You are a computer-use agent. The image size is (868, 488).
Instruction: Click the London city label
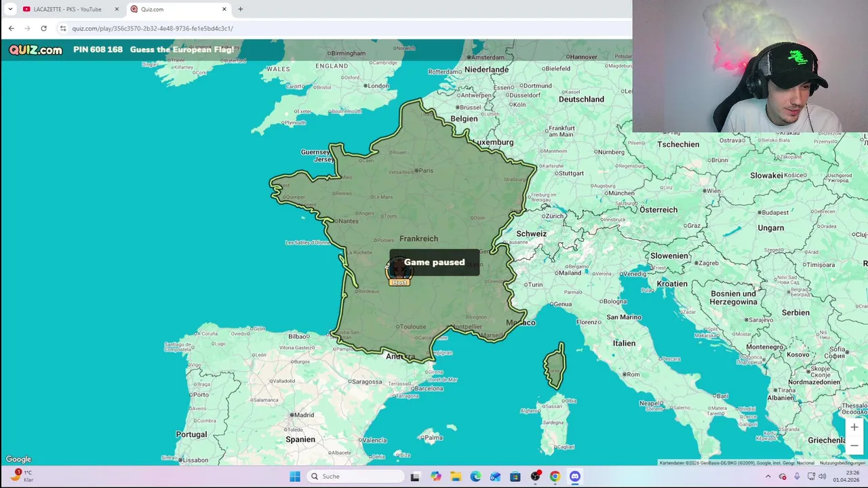[x=376, y=85]
